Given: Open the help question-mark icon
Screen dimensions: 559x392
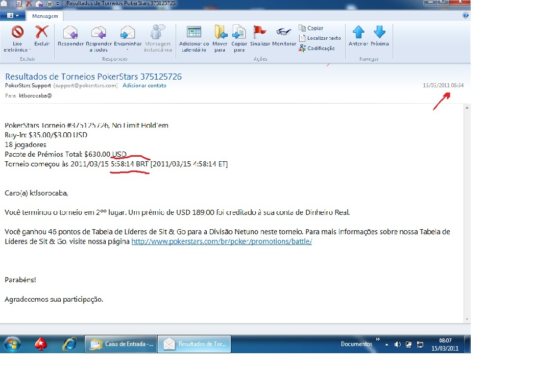Looking at the screenshot, I should tap(465, 15).
